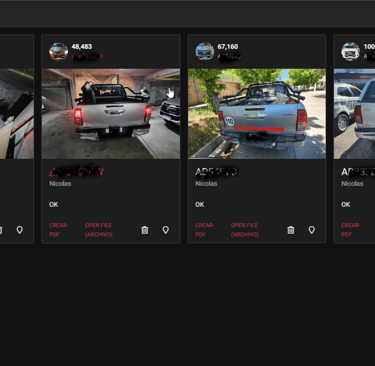Click the red plate title on 48,483 card
Image resolution: width=375 pixels, height=366 pixels.
(x=76, y=172)
